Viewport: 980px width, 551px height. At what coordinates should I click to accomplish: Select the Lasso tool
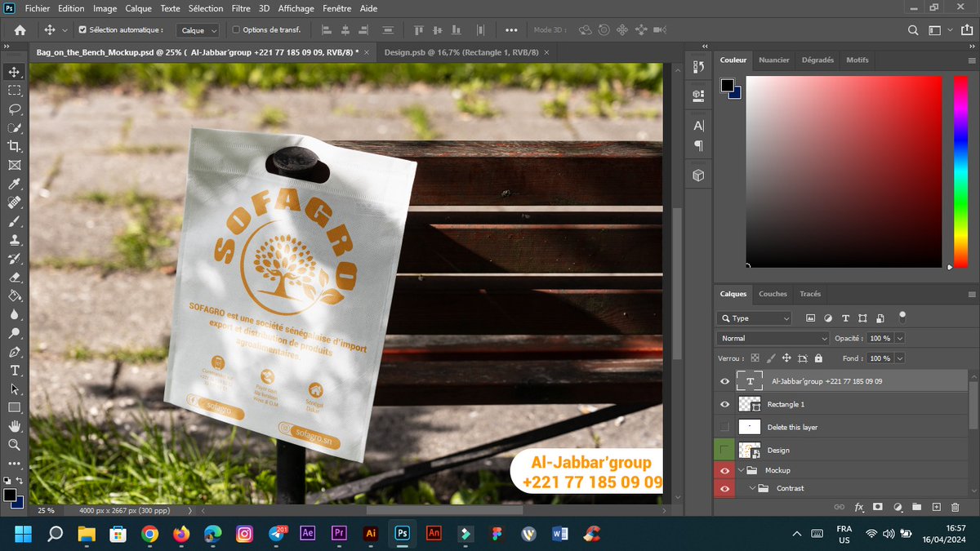[15, 109]
